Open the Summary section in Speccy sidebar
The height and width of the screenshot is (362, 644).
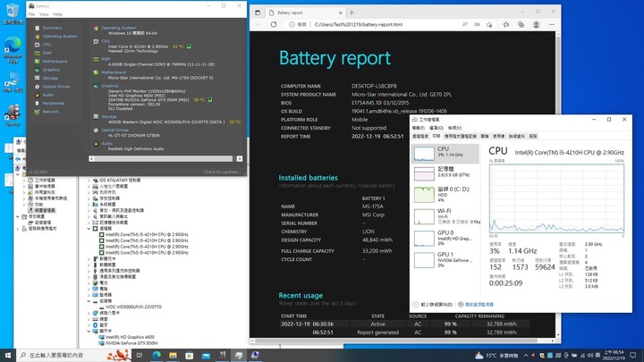(52, 28)
